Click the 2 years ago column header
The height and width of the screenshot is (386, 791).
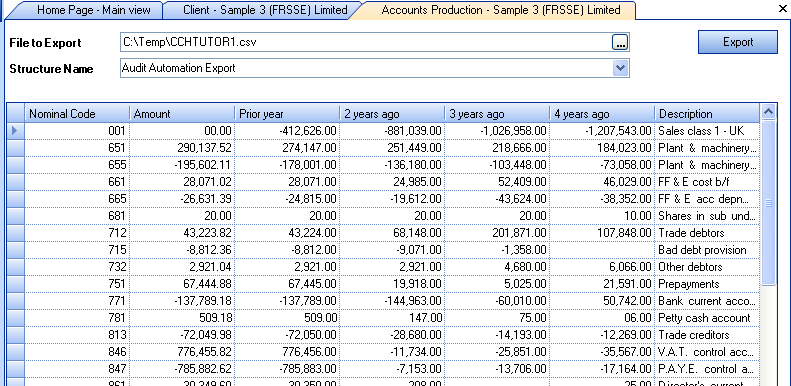point(392,114)
